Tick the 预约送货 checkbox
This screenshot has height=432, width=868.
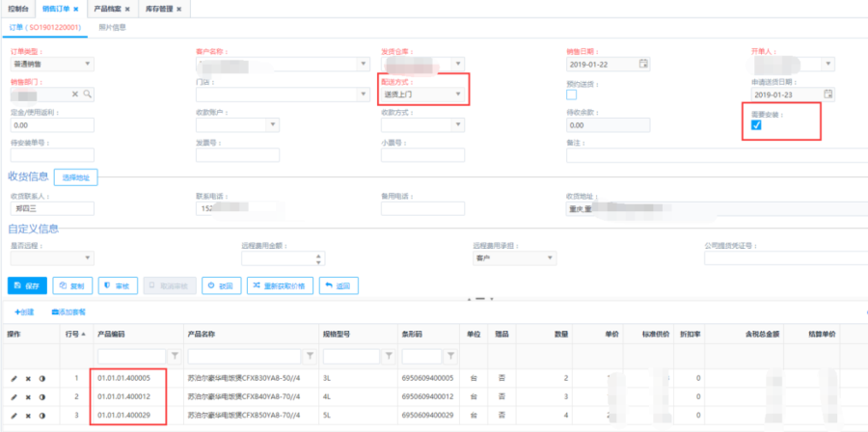point(572,94)
